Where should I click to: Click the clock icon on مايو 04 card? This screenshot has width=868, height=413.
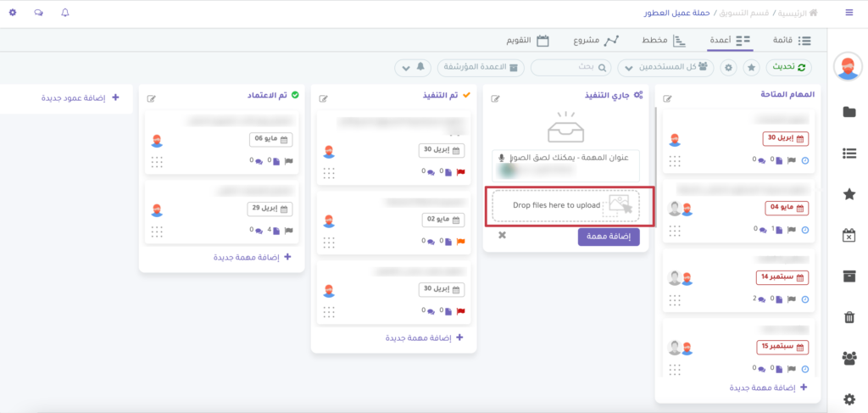(805, 229)
